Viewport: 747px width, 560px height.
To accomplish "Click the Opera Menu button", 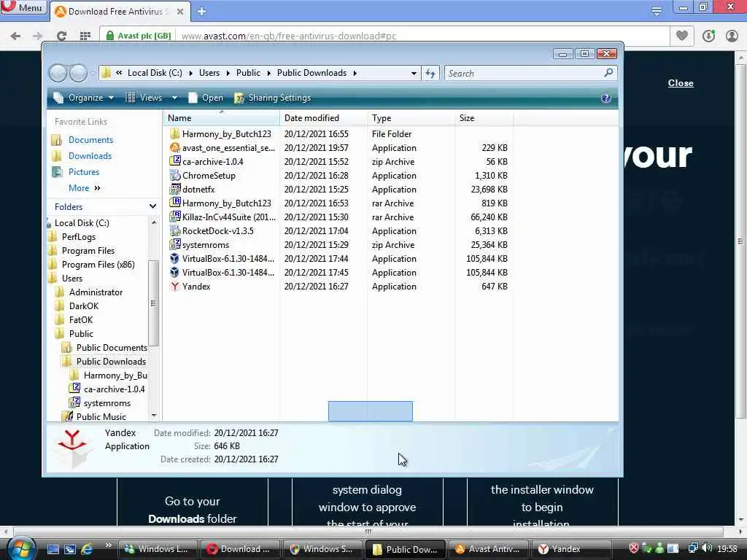I will pyautogui.click(x=24, y=7).
